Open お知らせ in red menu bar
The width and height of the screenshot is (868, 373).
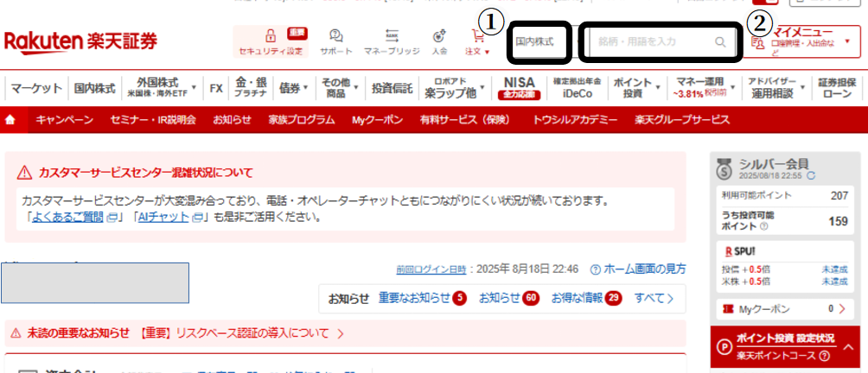232,120
